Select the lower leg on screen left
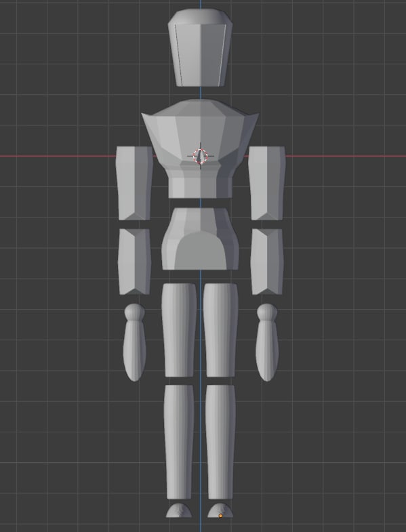This screenshot has height=532, width=406. click(x=179, y=442)
